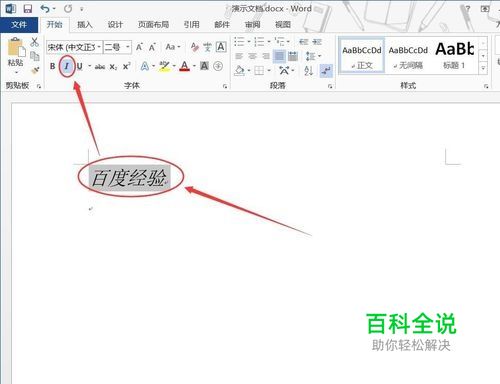This screenshot has height=384, width=500.
Task: Click the Text Effects letter A icon
Action: click(x=144, y=66)
